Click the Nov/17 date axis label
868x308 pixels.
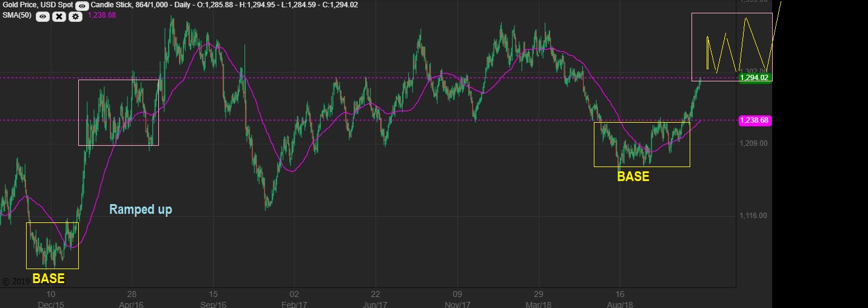click(x=458, y=304)
